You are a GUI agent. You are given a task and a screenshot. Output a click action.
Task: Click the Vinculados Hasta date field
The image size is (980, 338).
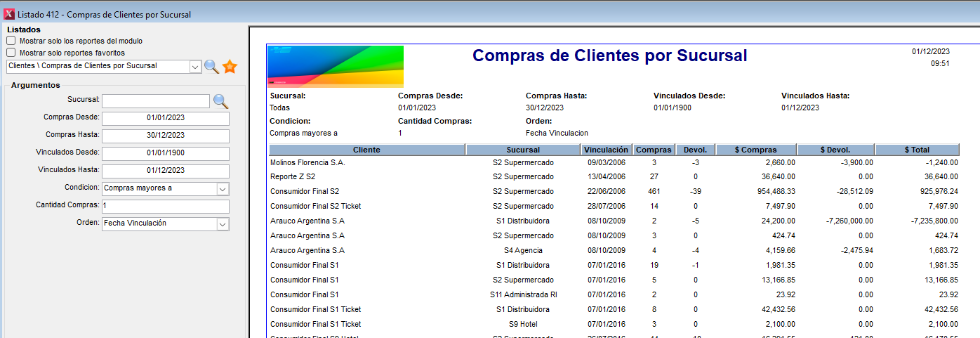166,171
